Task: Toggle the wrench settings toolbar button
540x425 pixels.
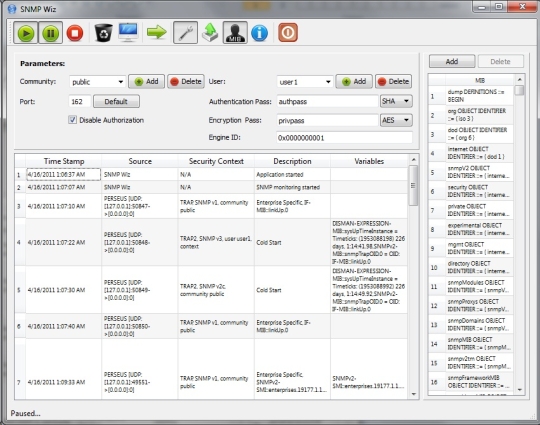Action: pos(185,33)
